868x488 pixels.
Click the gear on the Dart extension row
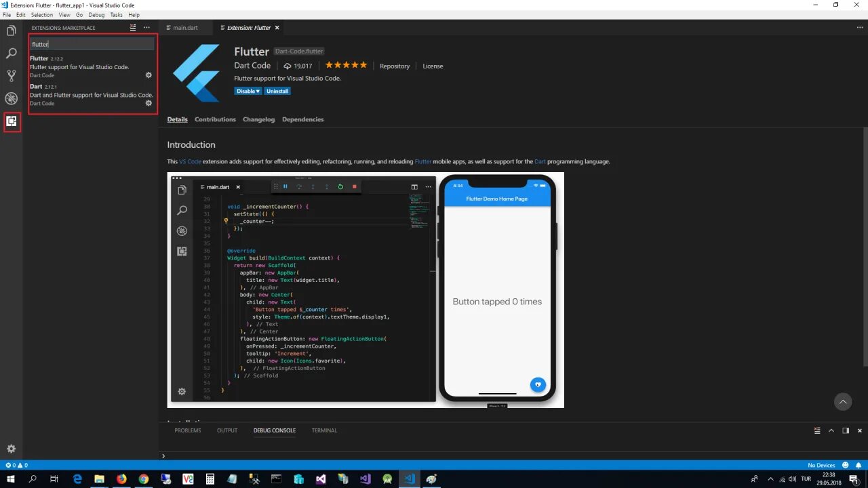[149, 103]
